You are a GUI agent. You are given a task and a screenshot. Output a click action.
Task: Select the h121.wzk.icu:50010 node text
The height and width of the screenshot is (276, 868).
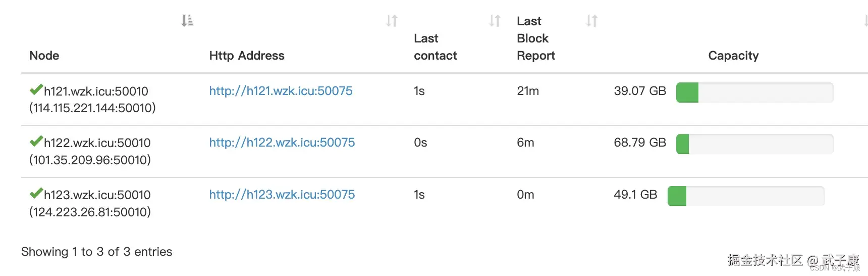pyautogui.click(x=96, y=91)
